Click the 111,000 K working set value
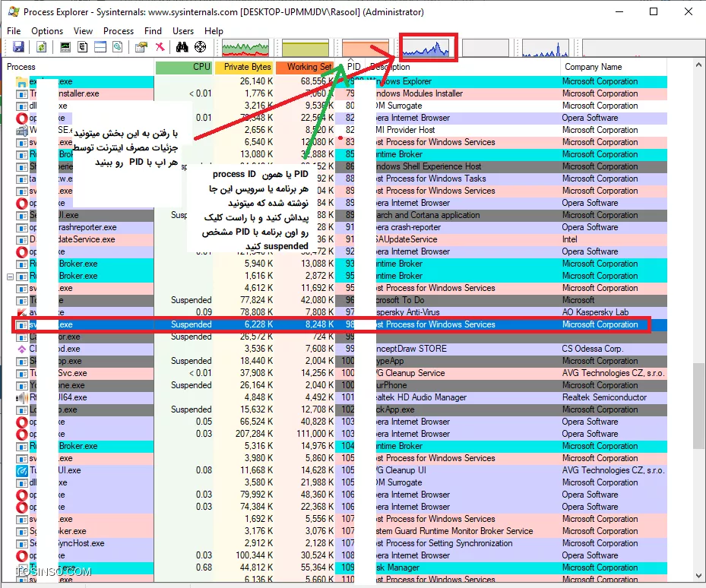This screenshot has width=706, height=588. pyautogui.click(x=315, y=434)
